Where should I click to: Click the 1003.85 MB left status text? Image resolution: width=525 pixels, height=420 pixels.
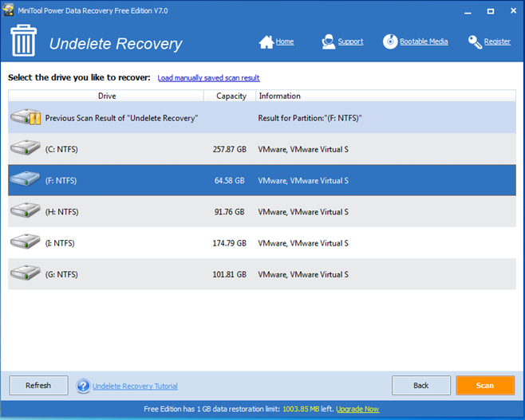(308, 409)
